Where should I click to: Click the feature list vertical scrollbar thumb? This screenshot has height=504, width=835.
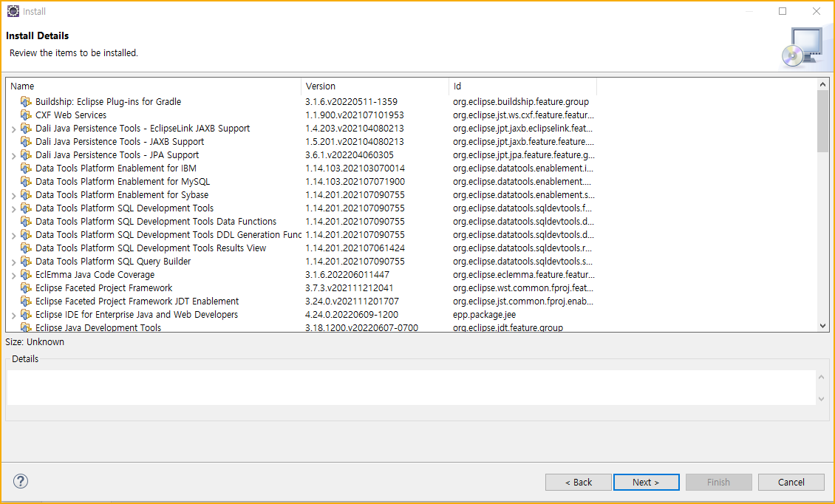[x=822, y=121]
